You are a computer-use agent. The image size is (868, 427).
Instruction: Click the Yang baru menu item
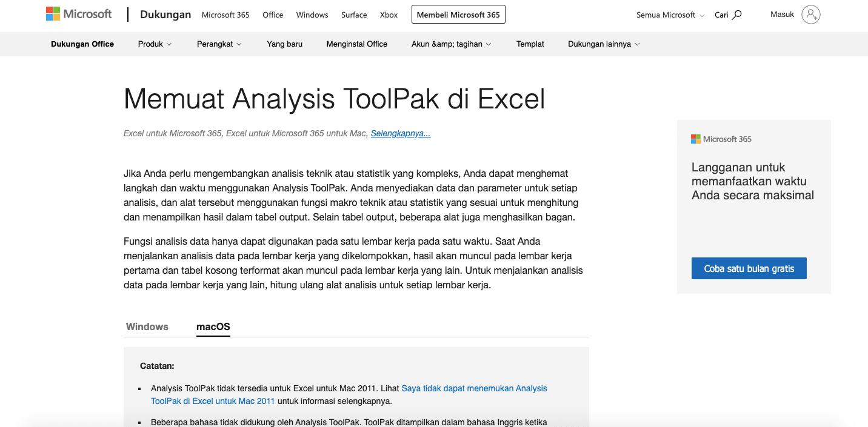coord(285,44)
